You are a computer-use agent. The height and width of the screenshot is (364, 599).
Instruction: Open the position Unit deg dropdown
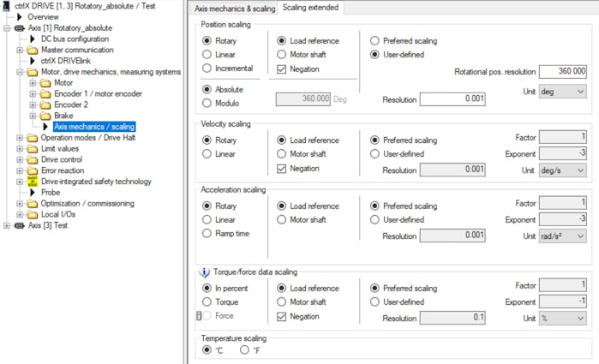click(563, 92)
